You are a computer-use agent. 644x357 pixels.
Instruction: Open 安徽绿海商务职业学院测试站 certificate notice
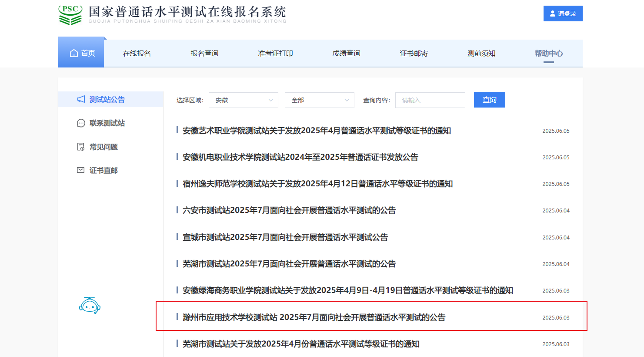click(x=348, y=290)
